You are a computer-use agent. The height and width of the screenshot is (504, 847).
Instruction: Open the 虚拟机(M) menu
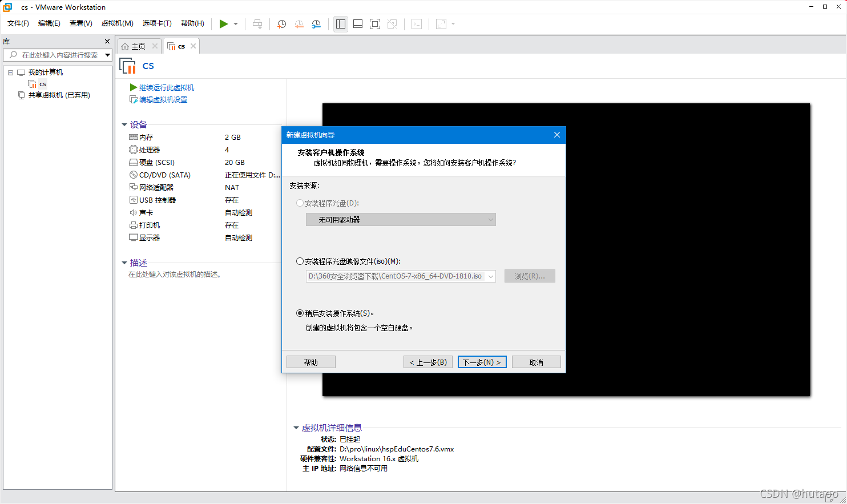[x=117, y=23]
